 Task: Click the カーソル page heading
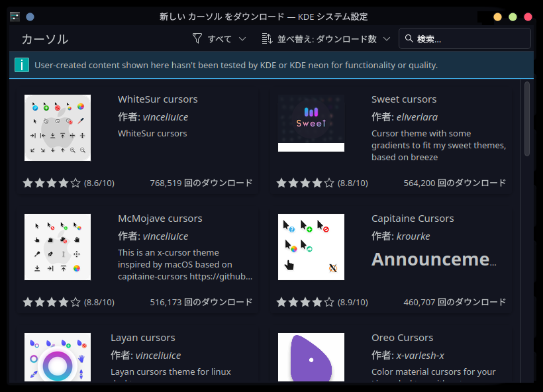pos(45,39)
